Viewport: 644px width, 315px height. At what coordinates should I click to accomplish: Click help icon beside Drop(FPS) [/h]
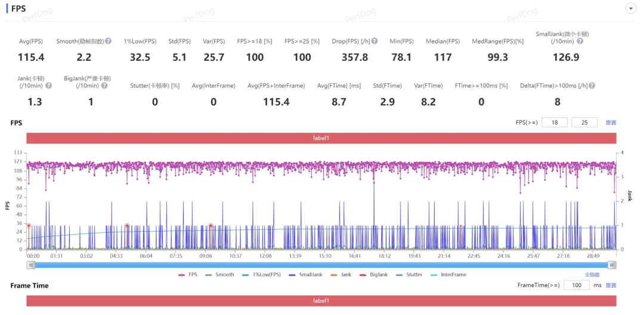click(x=374, y=41)
